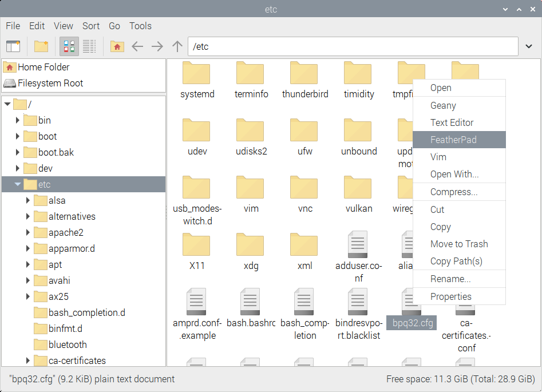Expand the alsa folder in the tree
The image size is (542, 392).
coord(27,200)
